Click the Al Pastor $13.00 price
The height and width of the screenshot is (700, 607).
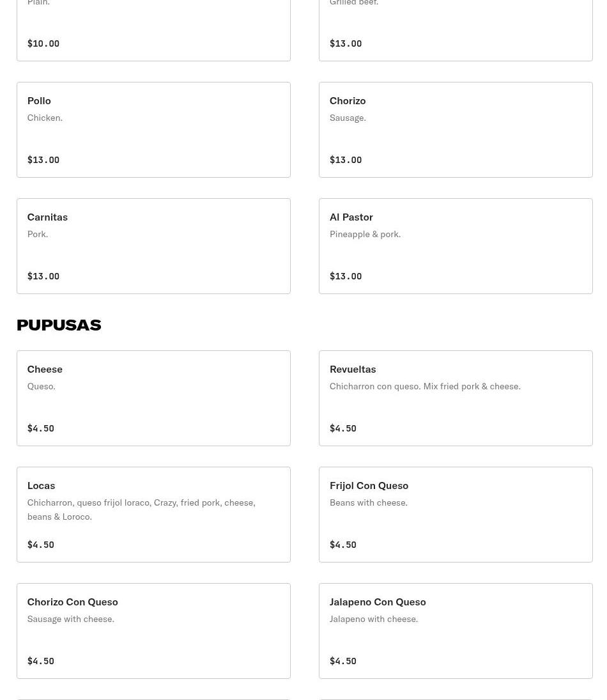pyautogui.click(x=346, y=276)
